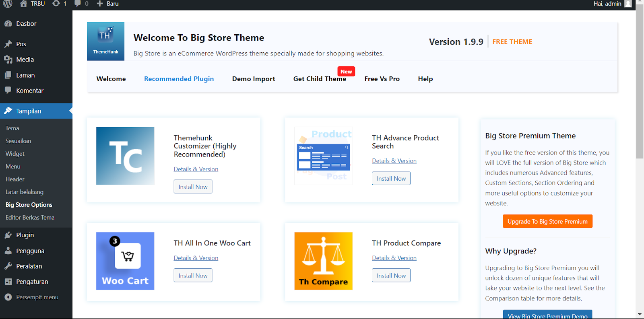Click the scrollbar down arrow
644x319 pixels.
tap(640, 315)
